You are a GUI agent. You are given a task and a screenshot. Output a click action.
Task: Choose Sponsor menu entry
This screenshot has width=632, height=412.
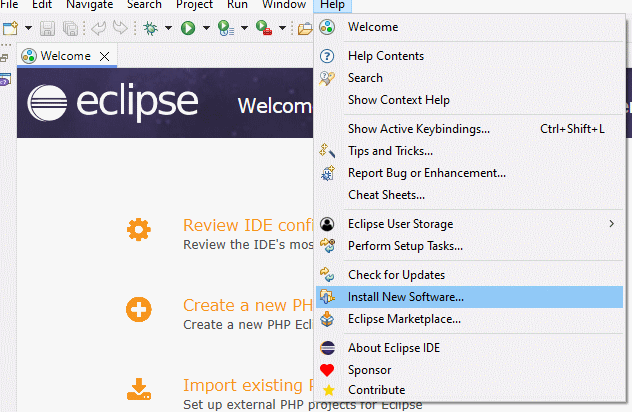(x=470, y=370)
